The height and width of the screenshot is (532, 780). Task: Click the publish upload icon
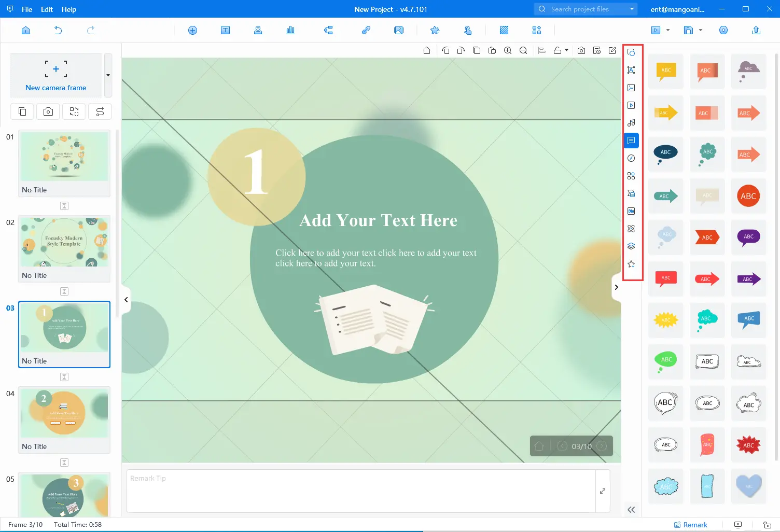pyautogui.click(x=756, y=30)
